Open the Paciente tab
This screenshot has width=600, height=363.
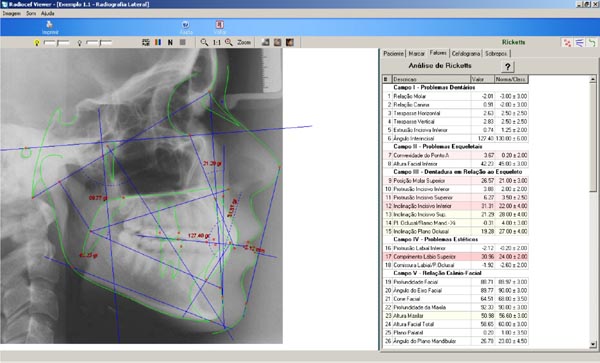pos(393,54)
